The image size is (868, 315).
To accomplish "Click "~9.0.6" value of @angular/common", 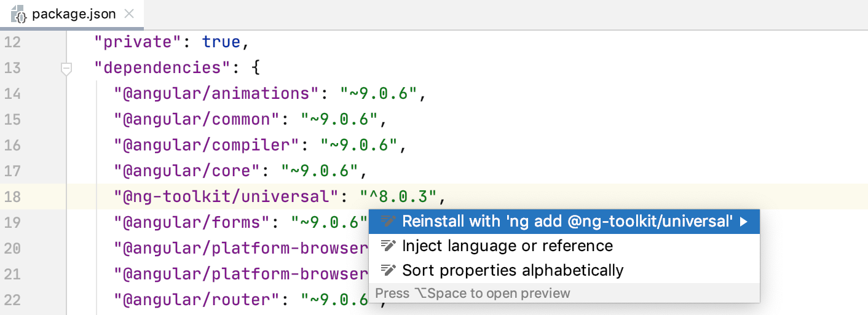I will pyautogui.click(x=340, y=119).
